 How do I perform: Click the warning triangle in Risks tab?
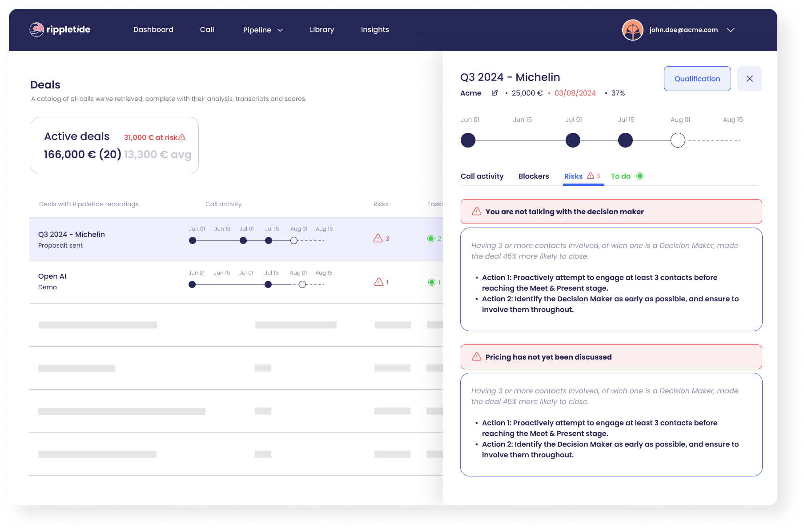coord(591,176)
